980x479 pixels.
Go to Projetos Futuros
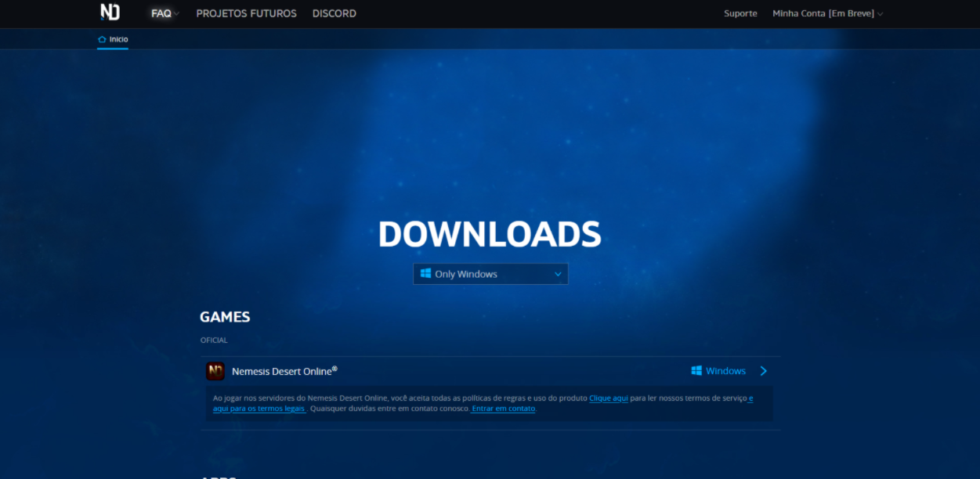coord(246,13)
